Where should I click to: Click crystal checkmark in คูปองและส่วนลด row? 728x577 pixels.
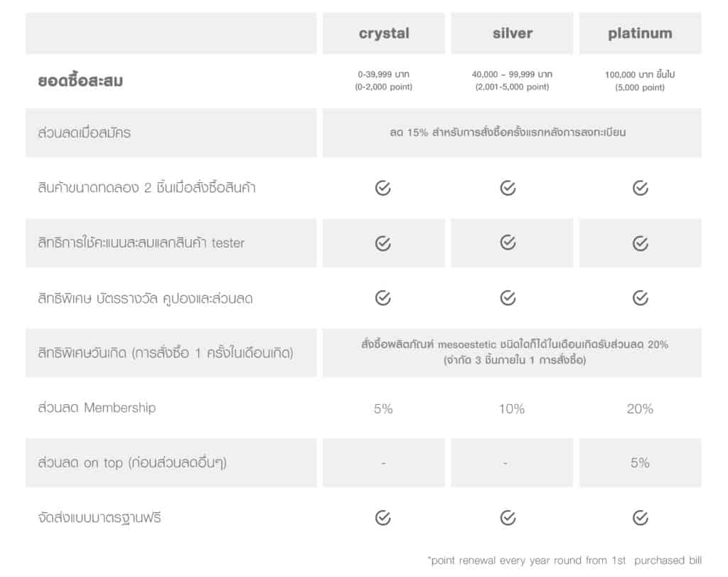(x=383, y=298)
